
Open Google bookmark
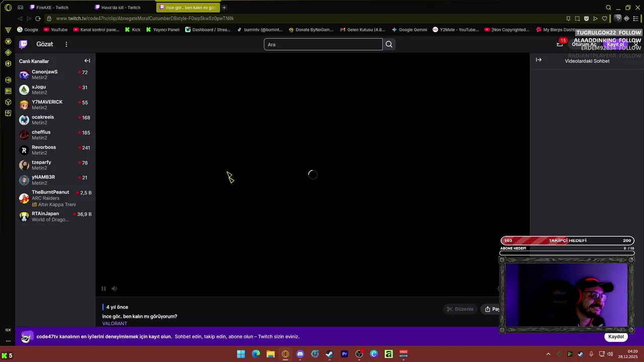click(x=28, y=30)
